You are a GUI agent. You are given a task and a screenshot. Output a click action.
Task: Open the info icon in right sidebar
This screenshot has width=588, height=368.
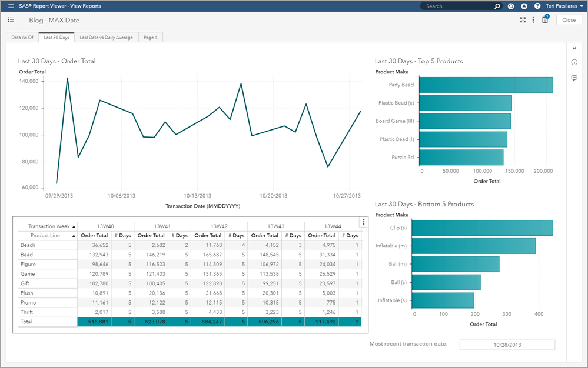pos(574,62)
